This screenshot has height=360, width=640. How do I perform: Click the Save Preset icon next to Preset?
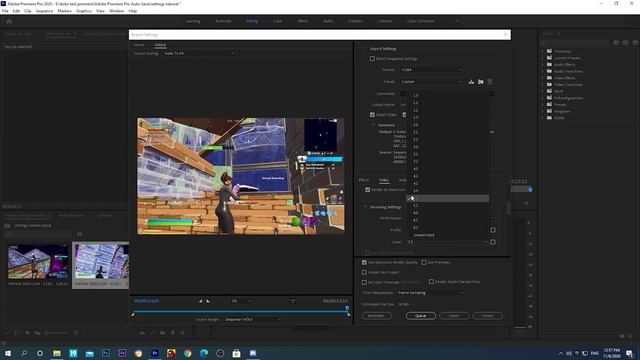point(471,82)
